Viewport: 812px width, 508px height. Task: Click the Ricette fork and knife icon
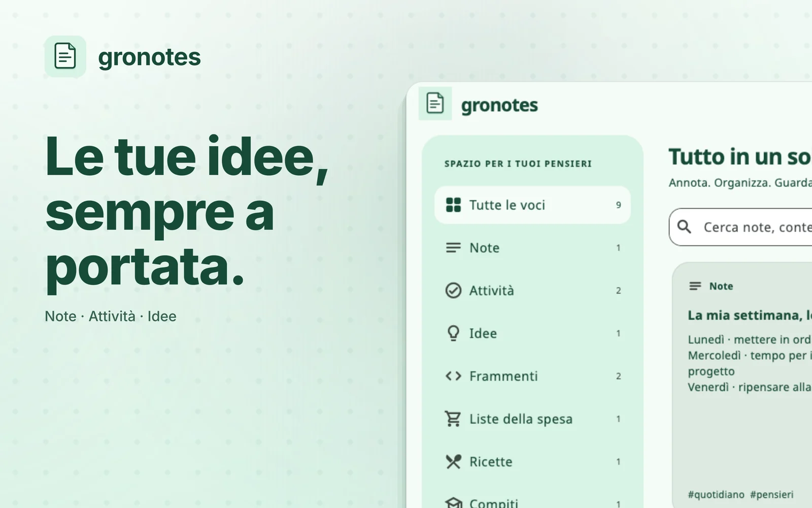[453, 461]
